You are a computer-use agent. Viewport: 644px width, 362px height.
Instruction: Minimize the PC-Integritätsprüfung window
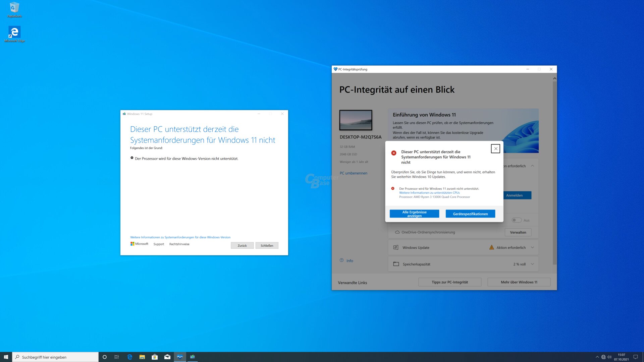528,69
